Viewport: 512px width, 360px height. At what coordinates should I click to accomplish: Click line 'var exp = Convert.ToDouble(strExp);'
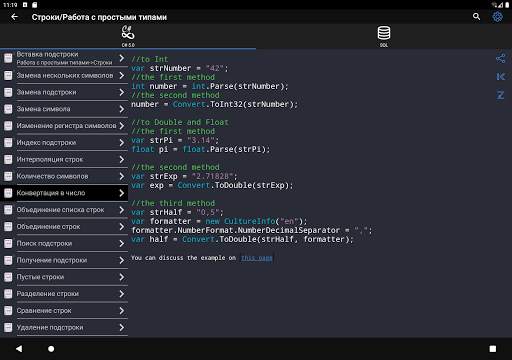(212, 185)
